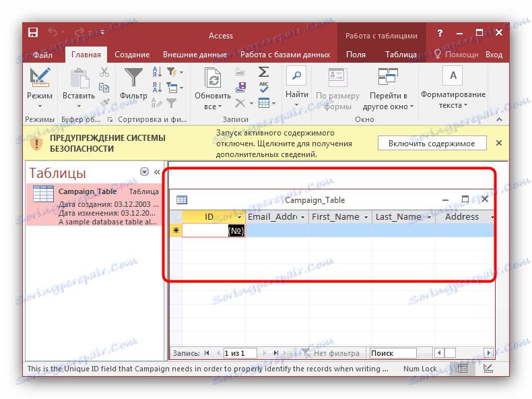Click the Cut scissors icon

point(104,72)
